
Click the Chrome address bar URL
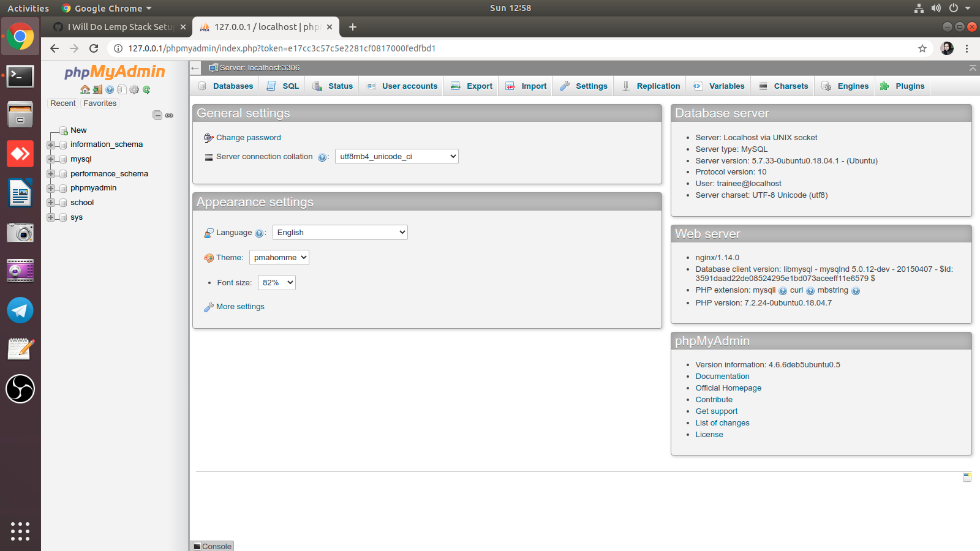coord(282,48)
